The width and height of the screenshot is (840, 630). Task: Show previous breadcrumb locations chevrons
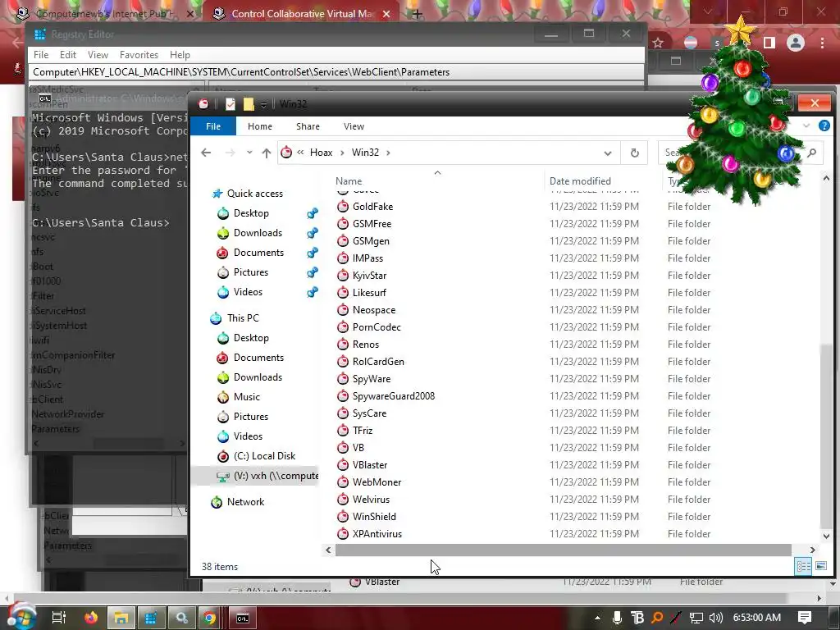300,153
